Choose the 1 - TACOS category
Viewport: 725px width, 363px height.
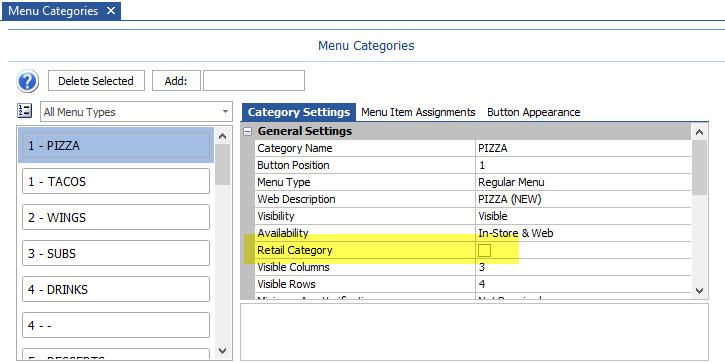point(116,181)
